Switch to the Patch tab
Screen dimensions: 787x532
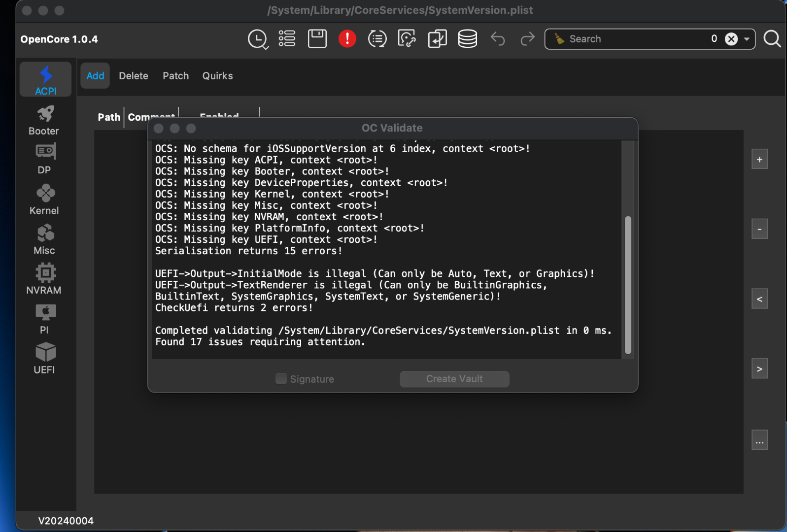[176, 76]
